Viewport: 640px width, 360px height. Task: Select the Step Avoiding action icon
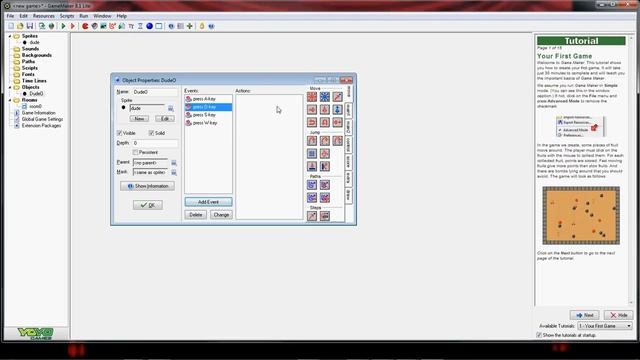click(x=324, y=216)
